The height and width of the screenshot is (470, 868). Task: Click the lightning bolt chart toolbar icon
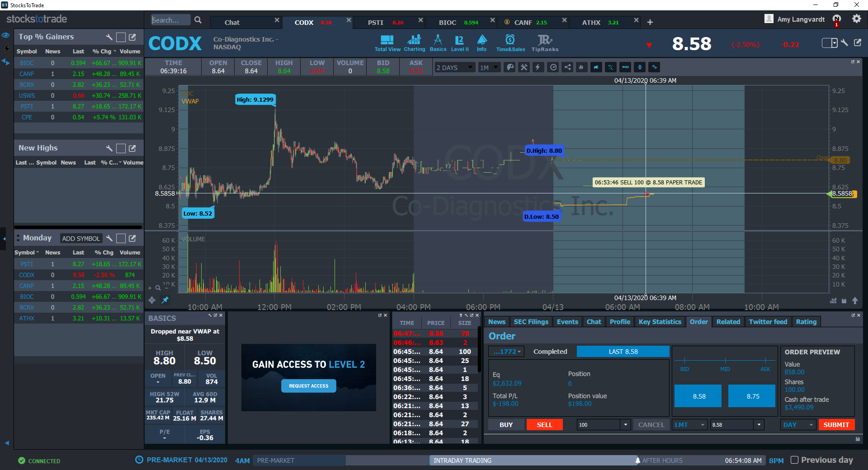tap(538, 67)
